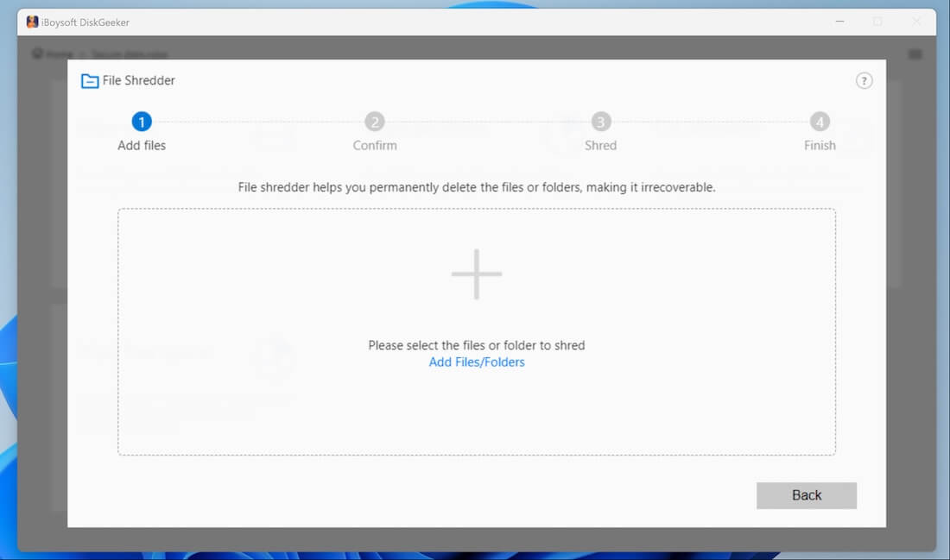Click the File Shredder folder icon
950x560 pixels.
pos(90,80)
